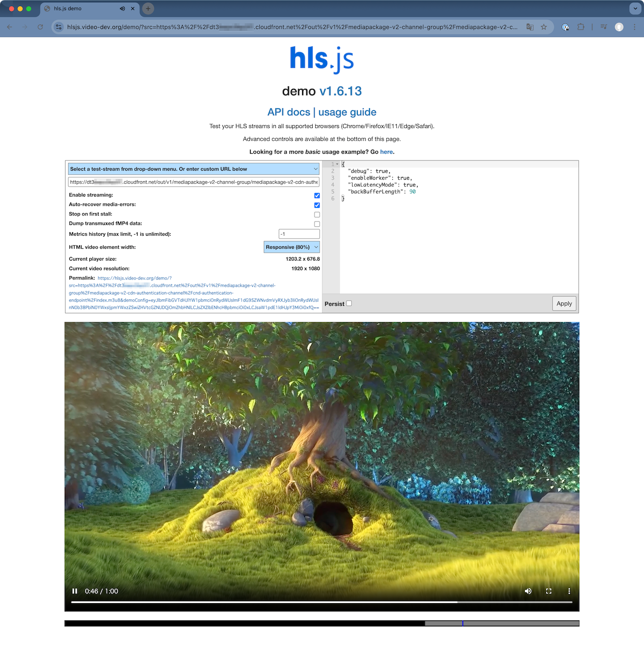Open the API docs link

[x=289, y=112]
